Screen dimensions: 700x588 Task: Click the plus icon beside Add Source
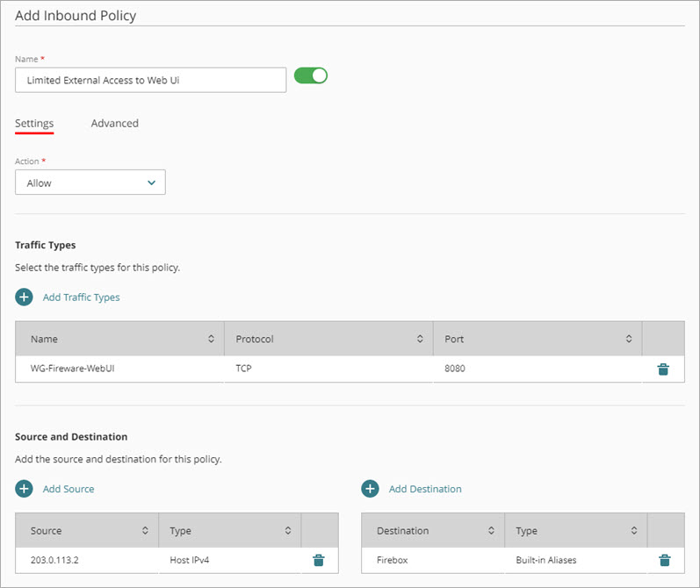(x=25, y=489)
